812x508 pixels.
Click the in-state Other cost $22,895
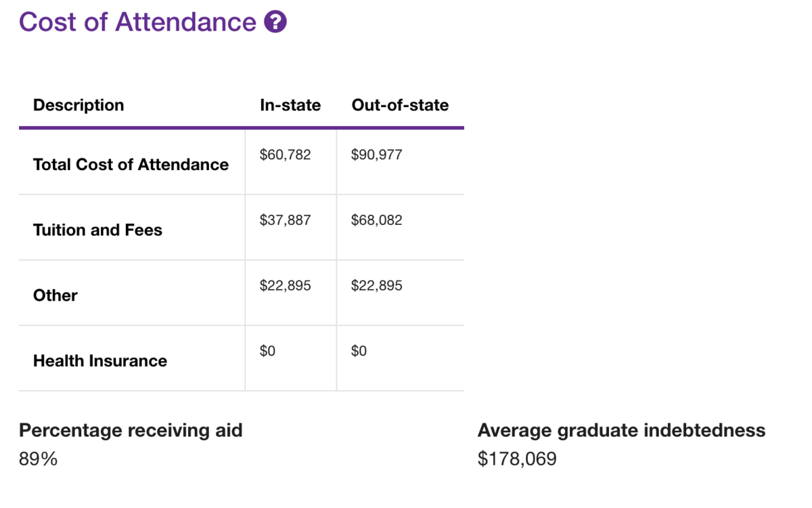(x=285, y=286)
